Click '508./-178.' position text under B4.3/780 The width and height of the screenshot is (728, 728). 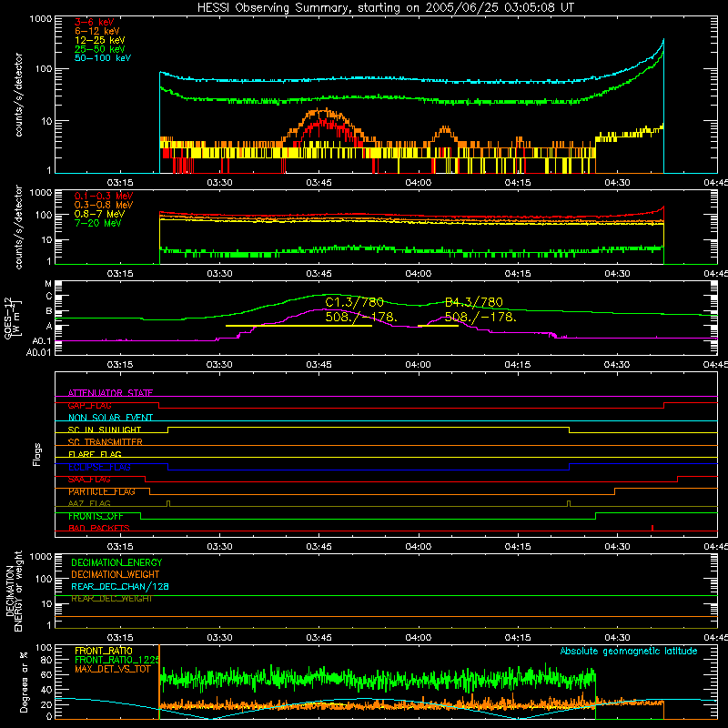click(x=480, y=317)
